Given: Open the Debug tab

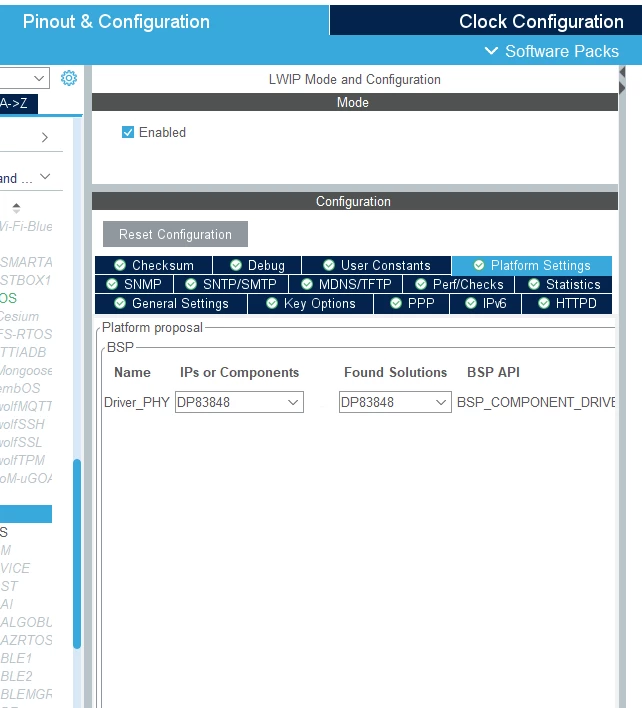Looking at the screenshot, I should (257, 265).
